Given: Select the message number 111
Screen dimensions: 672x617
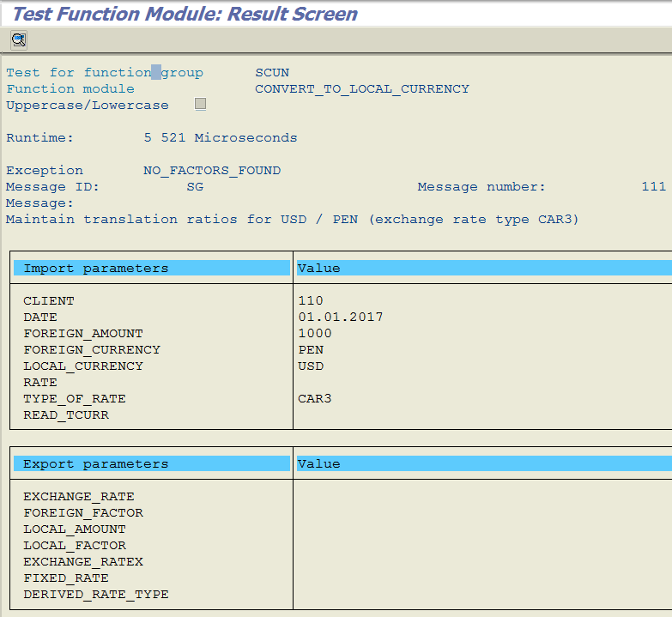Looking at the screenshot, I should coord(653,187).
